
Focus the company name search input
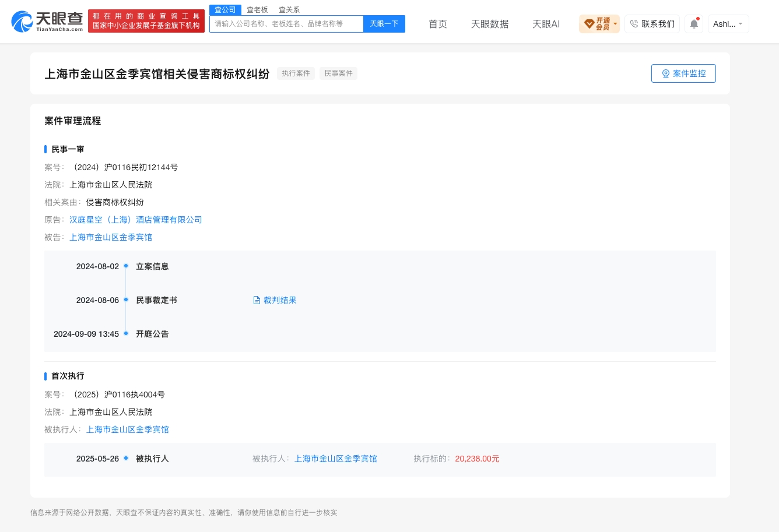286,24
